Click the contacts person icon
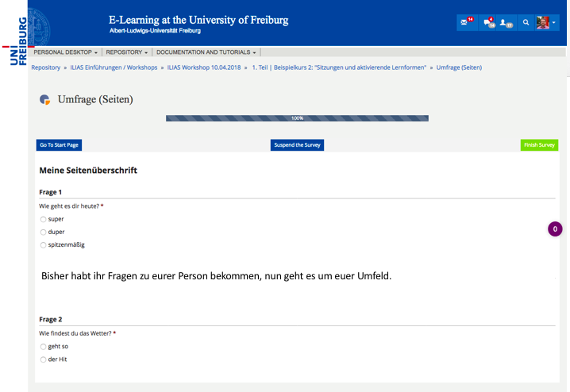Screen dimensions: 570x392 tap(505, 22)
